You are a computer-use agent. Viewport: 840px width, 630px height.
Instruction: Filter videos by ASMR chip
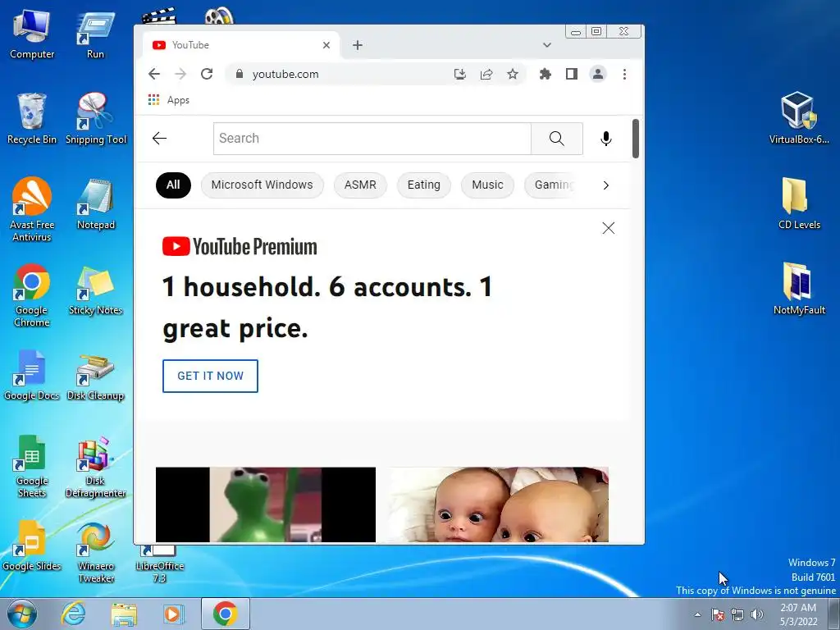tap(360, 185)
